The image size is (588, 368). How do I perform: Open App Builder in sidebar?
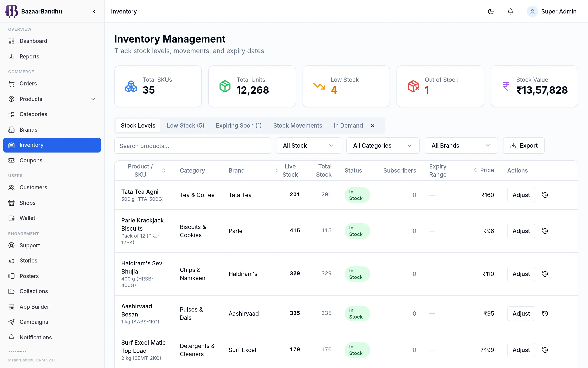pyautogui.click(x=52, y=307)
